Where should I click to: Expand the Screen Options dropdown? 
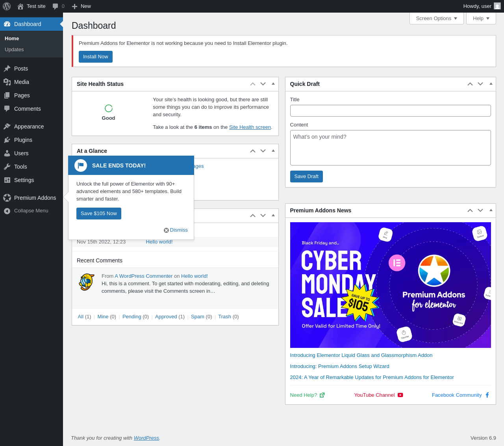[x=437, y=19]
